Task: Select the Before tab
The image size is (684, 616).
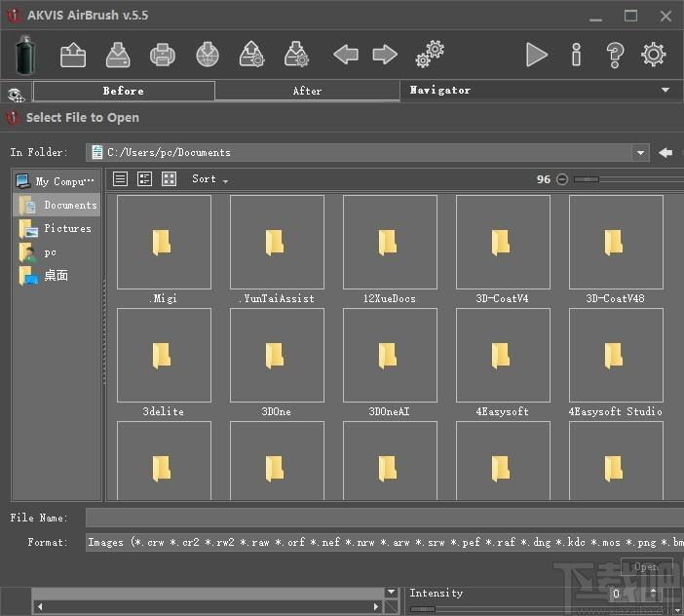Action: click(124, 92)
